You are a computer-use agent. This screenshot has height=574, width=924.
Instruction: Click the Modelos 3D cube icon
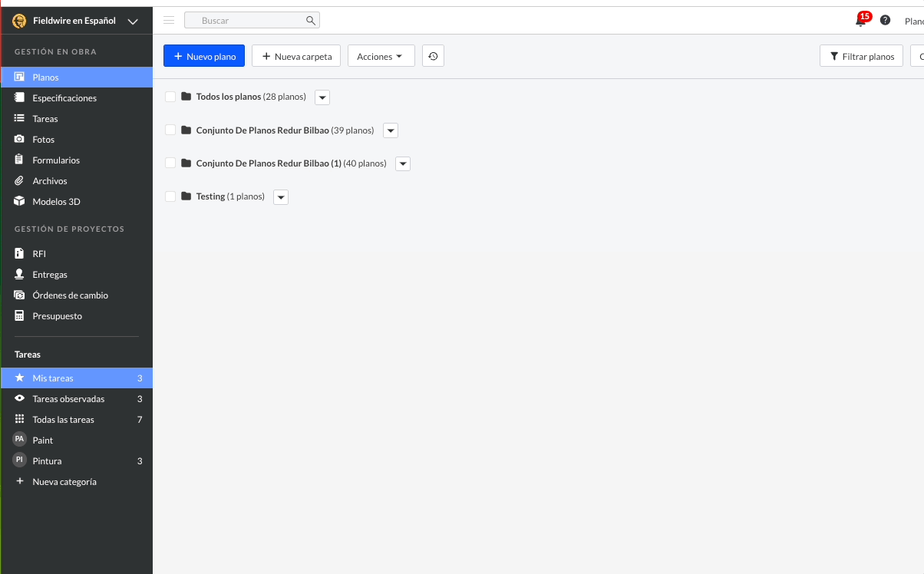pyautogui.click(x=20, y=202)
